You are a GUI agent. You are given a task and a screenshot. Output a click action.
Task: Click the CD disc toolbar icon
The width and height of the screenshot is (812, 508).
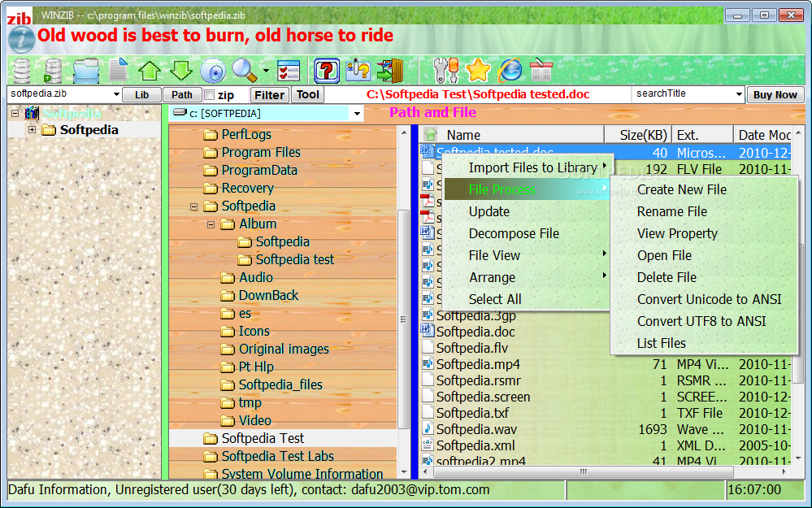(213, 71)
